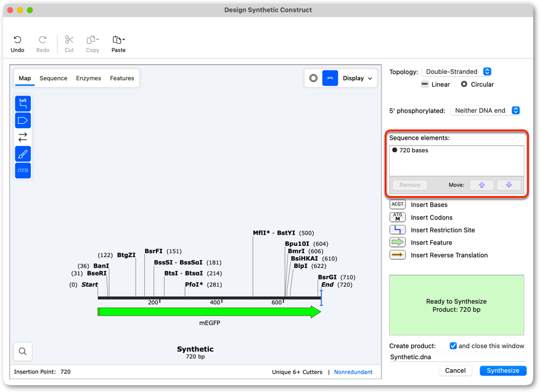Screen dimensions: 540x392
Task: Click the Synthetic construct title text
Action: click(x=195, y=349)
